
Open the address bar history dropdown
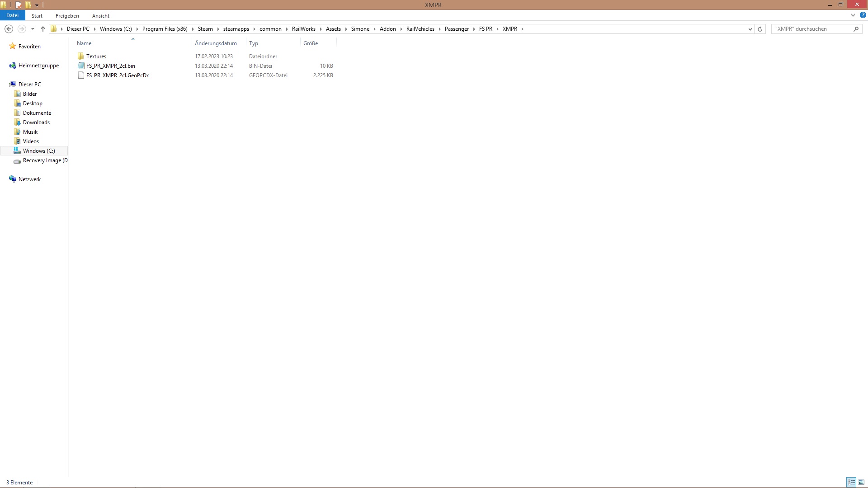[x=750, y=29]
